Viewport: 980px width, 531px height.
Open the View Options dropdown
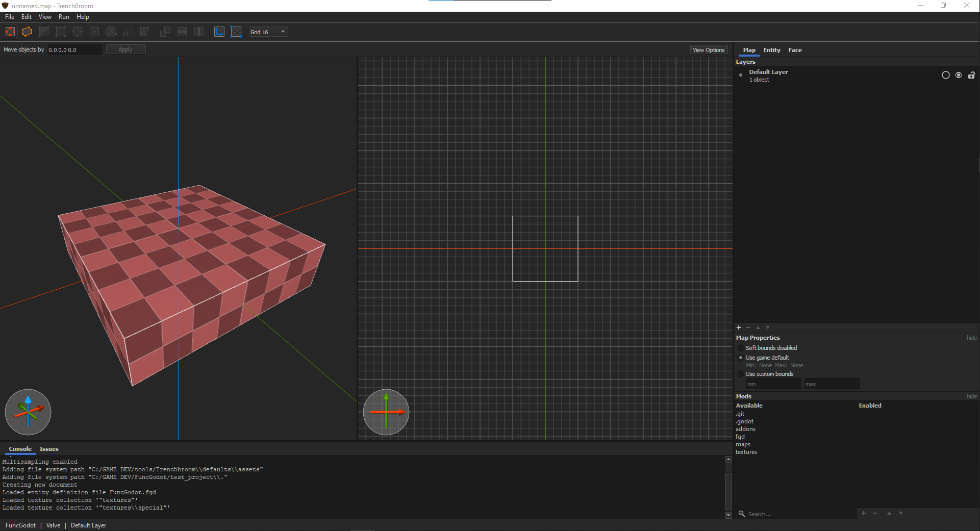coord(709,50)
